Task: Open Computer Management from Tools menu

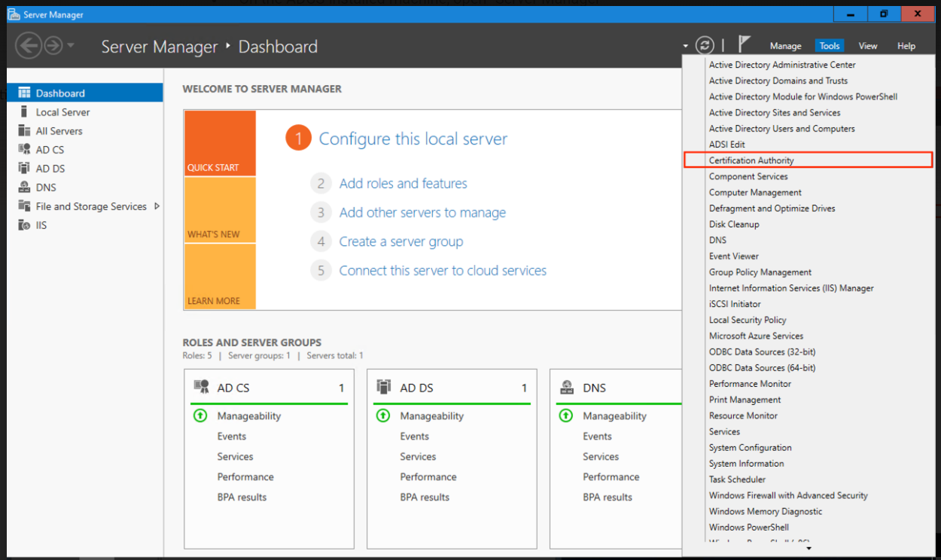Action: [755, 193]
